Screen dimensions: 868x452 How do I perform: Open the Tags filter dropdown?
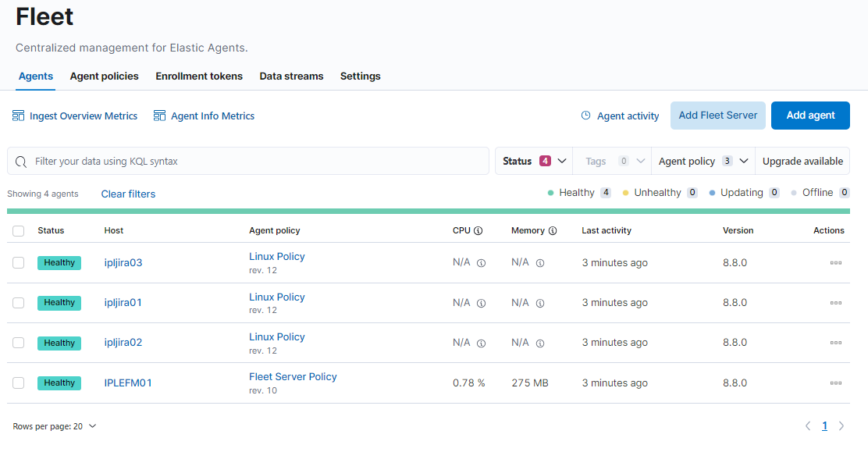click(612, 161)
